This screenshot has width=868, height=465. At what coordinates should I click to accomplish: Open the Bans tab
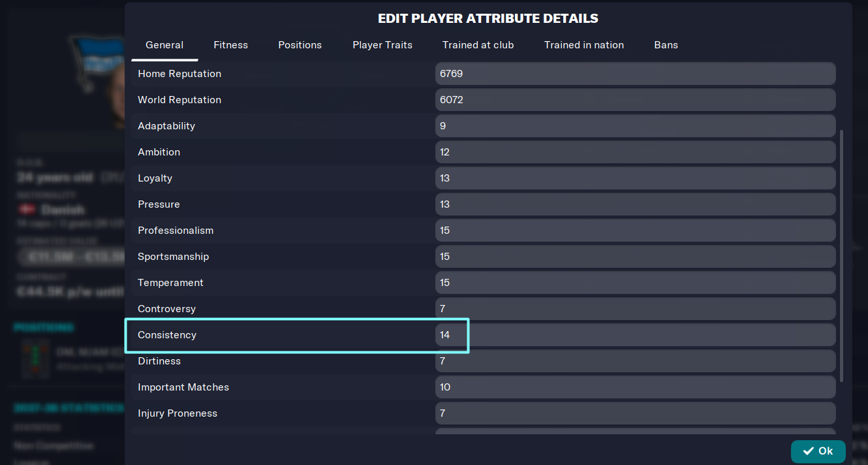(666, 45)
